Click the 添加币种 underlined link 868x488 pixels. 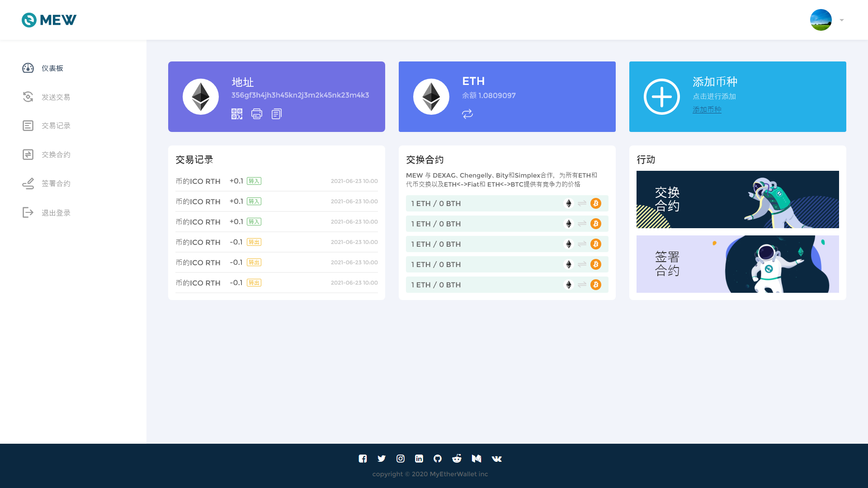pos(707,110)
